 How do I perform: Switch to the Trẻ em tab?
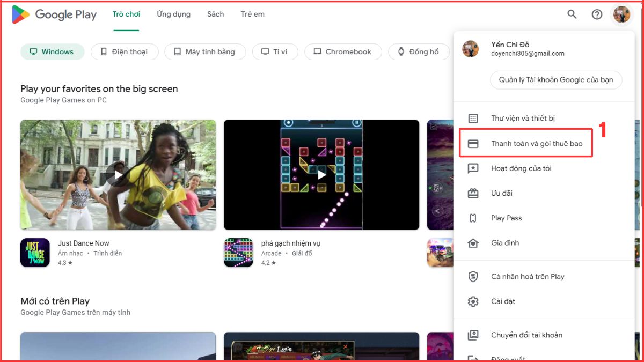253,14
